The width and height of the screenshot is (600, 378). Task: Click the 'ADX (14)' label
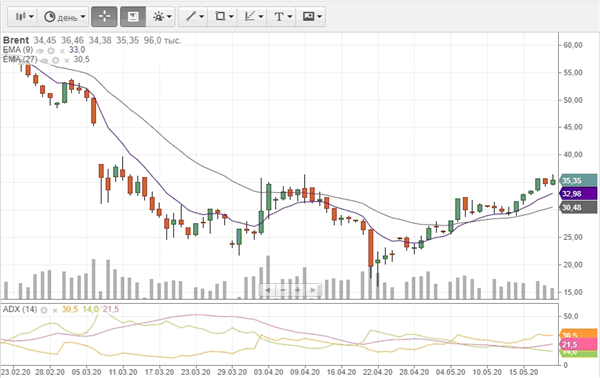click(x=20, y=309)
